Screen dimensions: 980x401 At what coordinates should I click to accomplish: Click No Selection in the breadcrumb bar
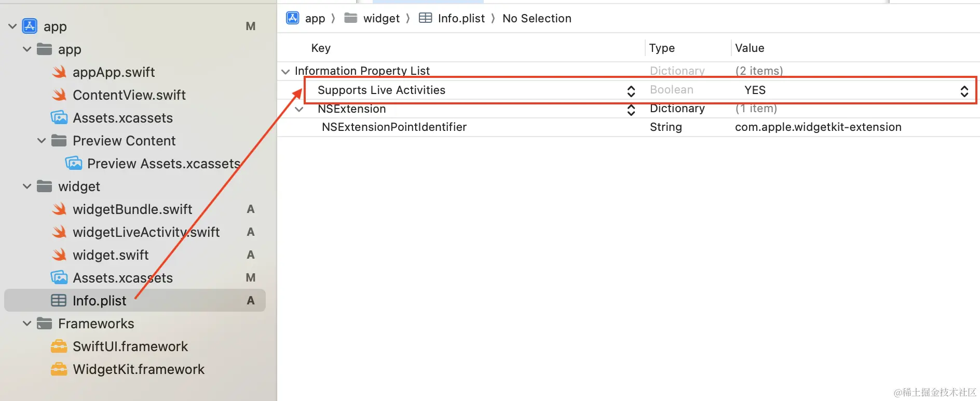click(537, 19)
